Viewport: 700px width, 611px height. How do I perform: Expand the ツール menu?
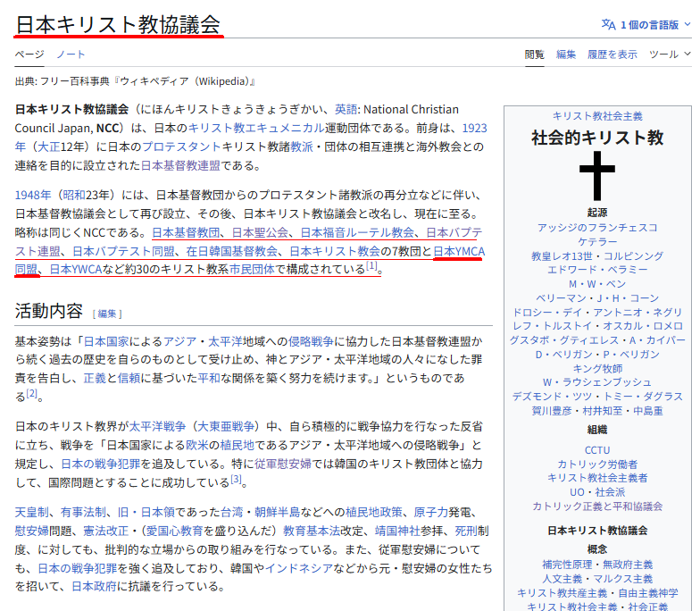coord(670,54)
